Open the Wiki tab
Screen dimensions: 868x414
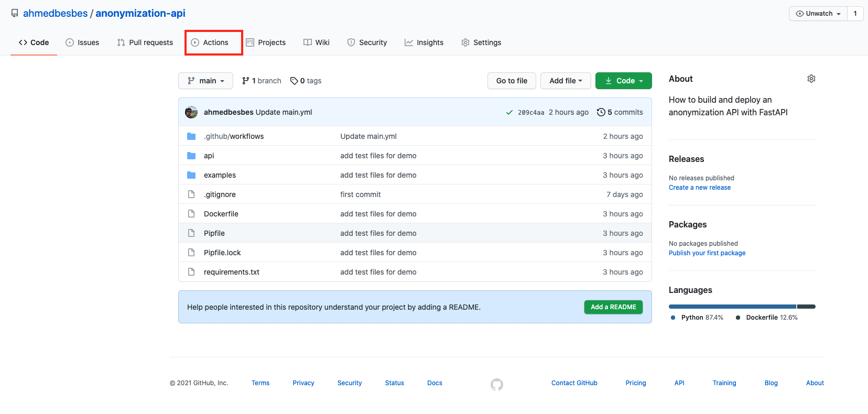317,42
